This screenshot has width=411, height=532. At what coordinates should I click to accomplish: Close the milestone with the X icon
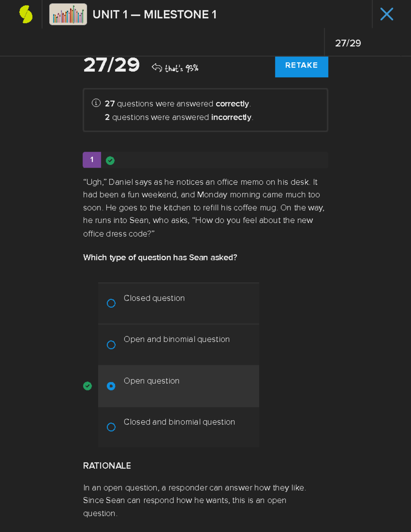click(x=387, y=14)
